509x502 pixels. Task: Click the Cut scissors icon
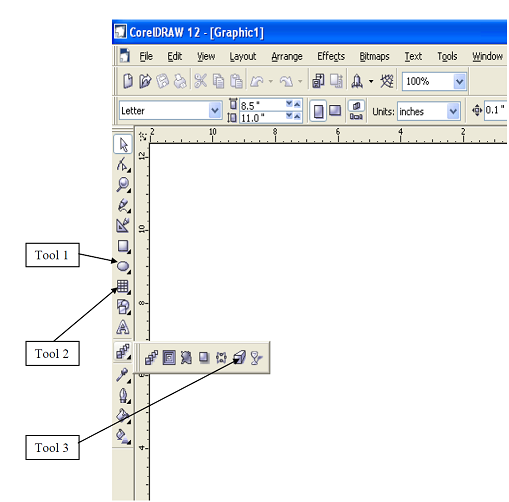click(x=201, y=81)
